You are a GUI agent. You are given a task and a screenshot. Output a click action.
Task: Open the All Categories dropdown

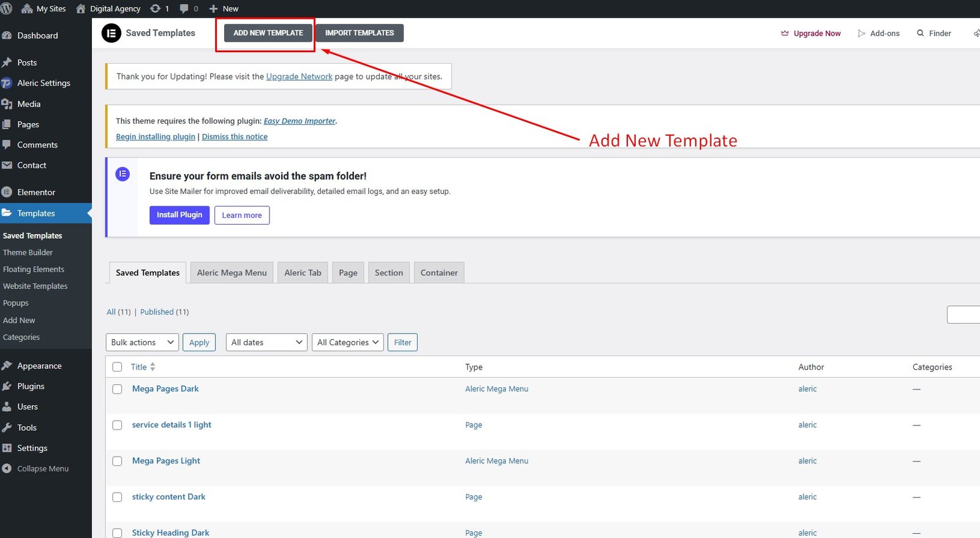[347, 342]
